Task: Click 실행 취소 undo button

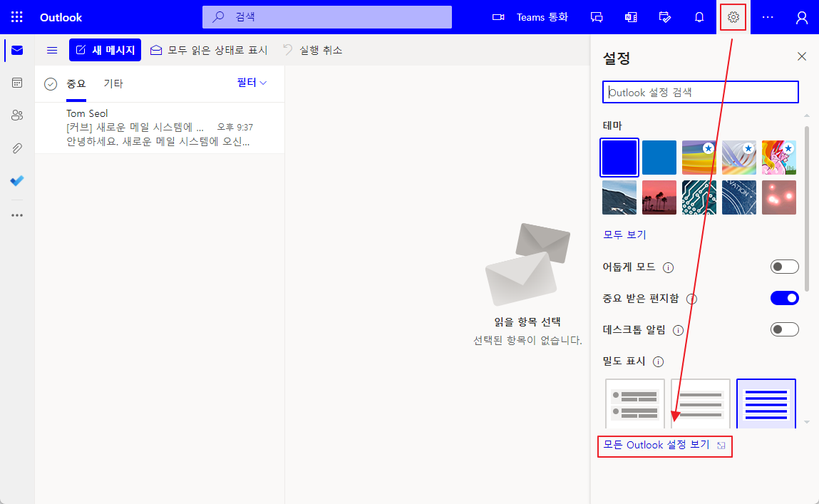Action: click(x=312, y=50)
